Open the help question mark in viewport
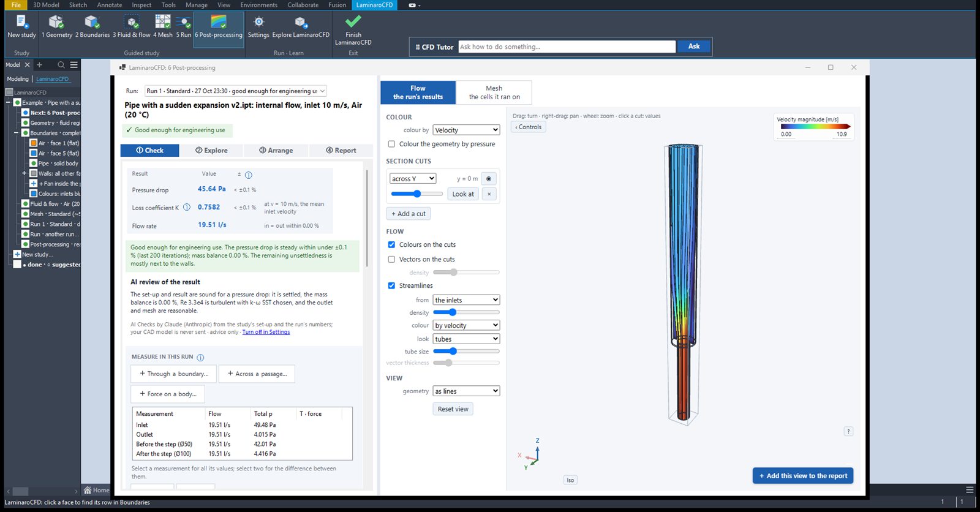 tap(848, 431)
